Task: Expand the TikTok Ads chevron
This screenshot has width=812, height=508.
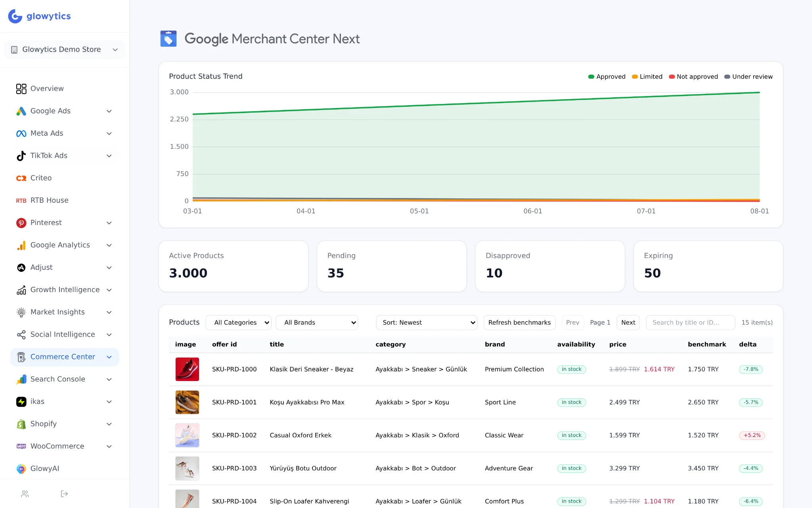Action: coord(109,156)
